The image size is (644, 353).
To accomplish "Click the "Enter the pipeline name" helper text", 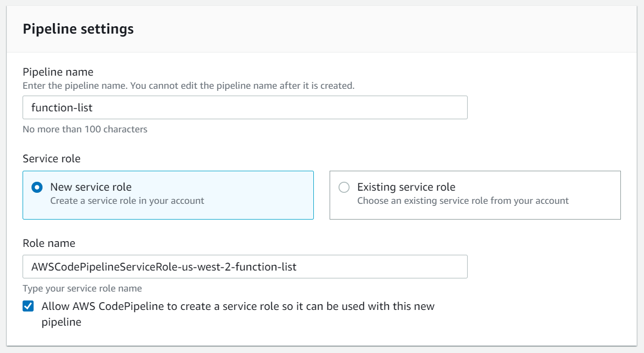I will tap(188, 85).
